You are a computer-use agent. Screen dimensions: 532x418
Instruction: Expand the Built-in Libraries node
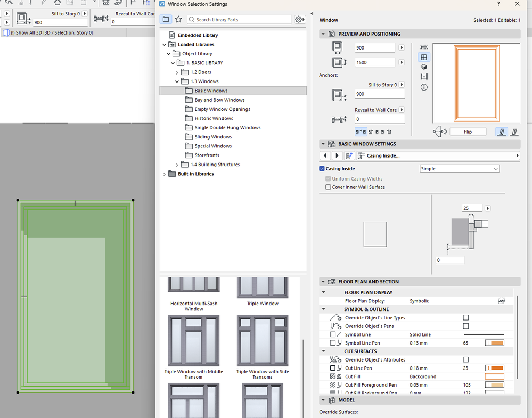(165, 174)
